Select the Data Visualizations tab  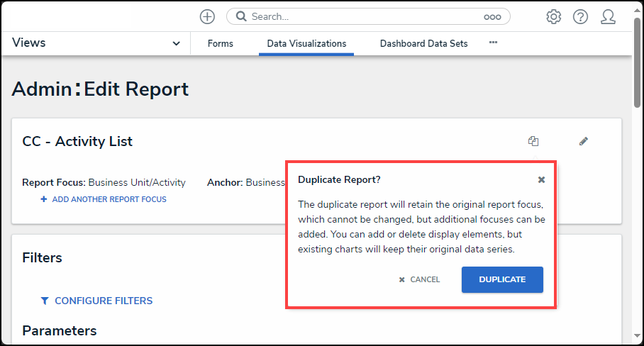306,43
